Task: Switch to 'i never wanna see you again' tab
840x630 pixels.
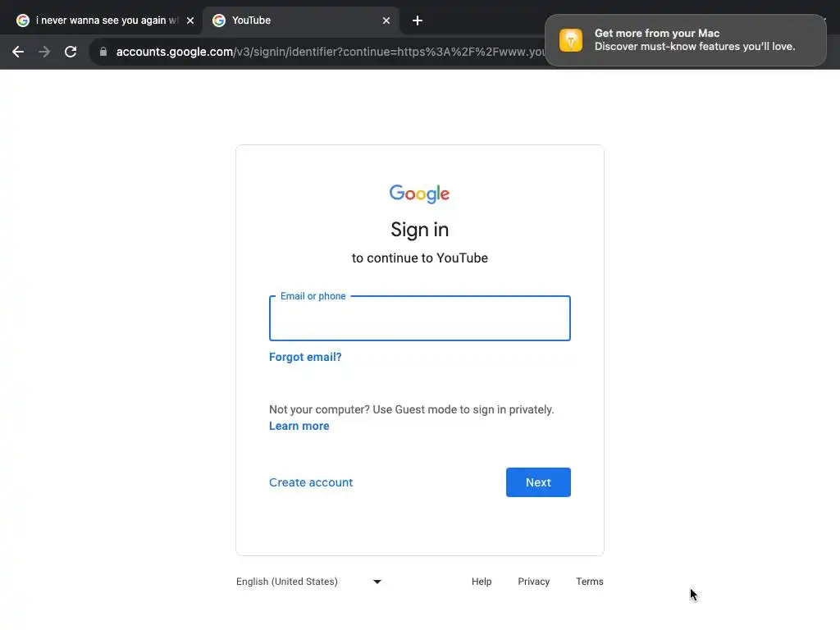Action: (x=101, y=21)
